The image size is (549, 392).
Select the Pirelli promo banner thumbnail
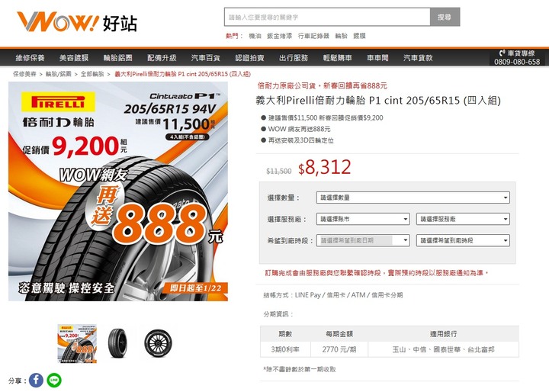click(x=77, y=343)
